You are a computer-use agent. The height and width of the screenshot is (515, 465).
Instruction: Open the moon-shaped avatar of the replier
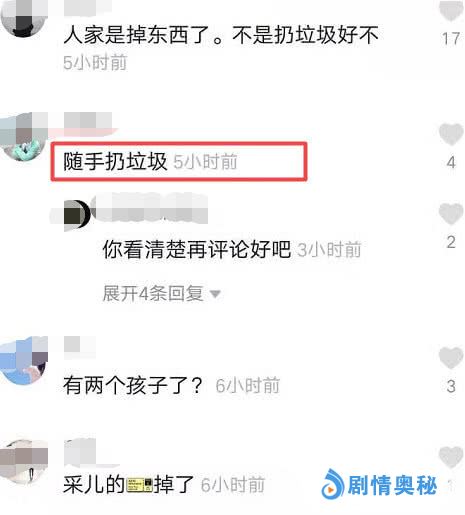click(x=77, y=214)
